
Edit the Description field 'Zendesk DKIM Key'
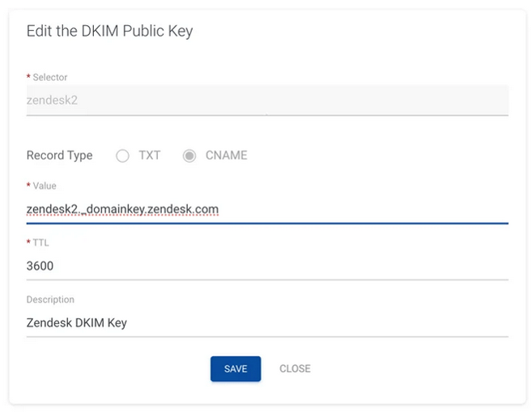[x=267, y=323]
